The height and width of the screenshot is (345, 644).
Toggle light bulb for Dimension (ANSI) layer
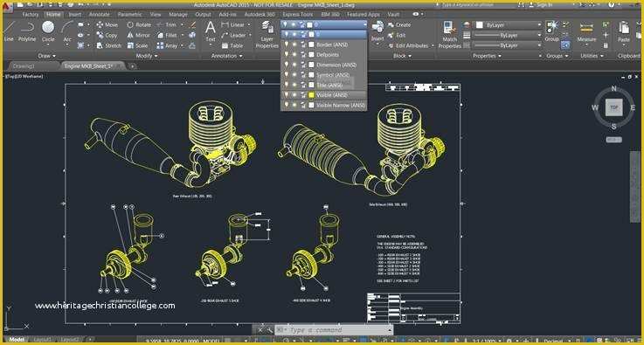coord(287,65)
